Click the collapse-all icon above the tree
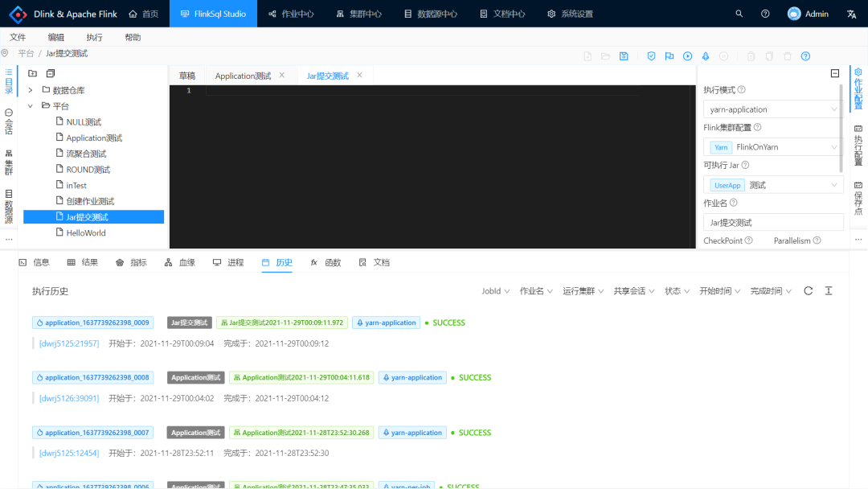 pyautogui.click(x=51, y=73)
